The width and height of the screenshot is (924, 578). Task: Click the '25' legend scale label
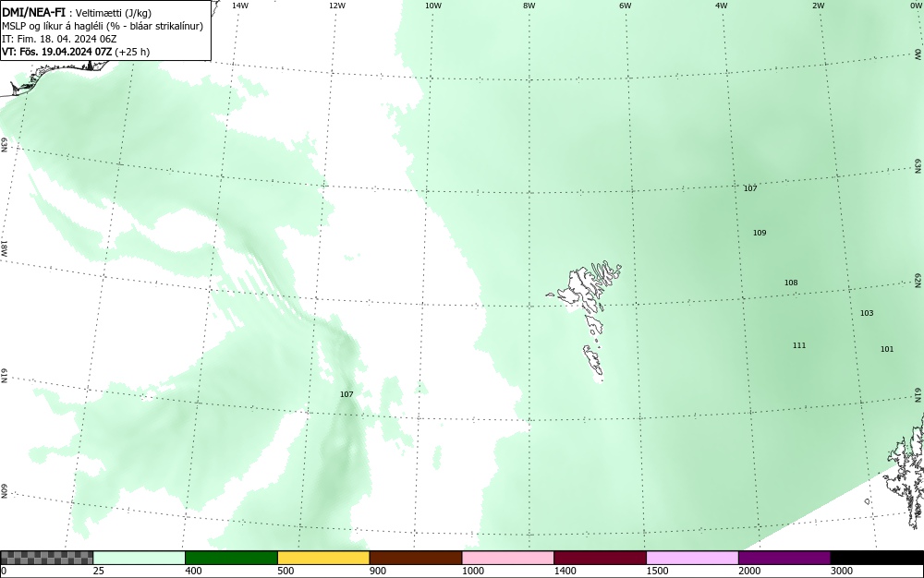pyautogui.click(x=99, y=571)
